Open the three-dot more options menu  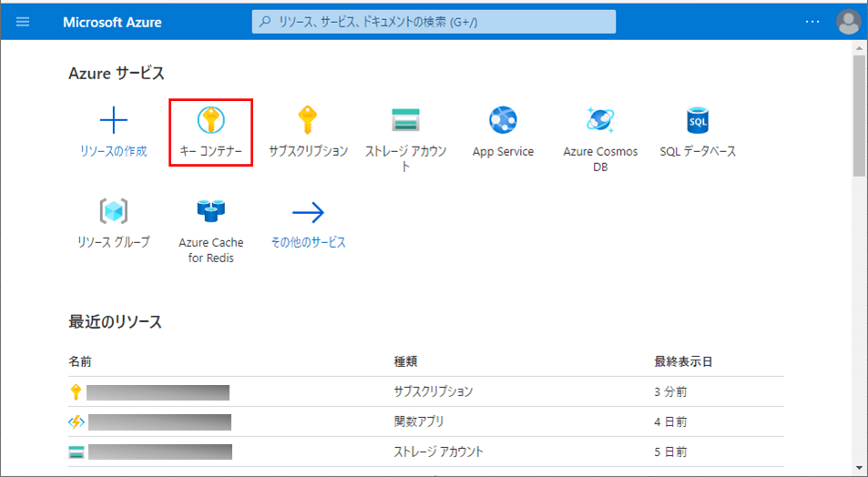812,22
